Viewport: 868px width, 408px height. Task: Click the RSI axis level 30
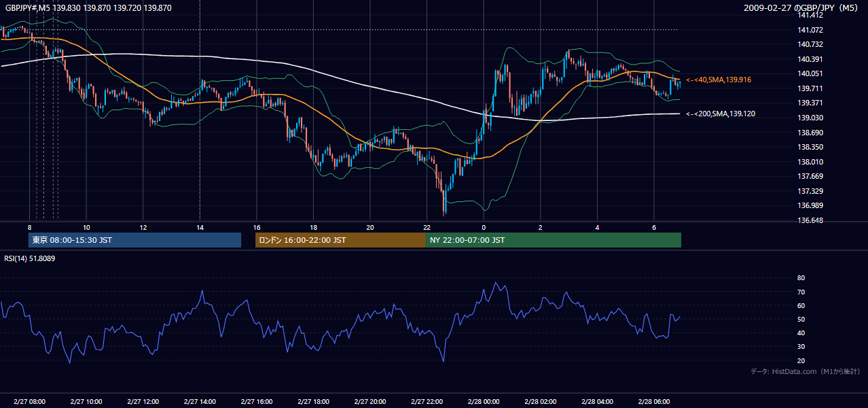801,347
